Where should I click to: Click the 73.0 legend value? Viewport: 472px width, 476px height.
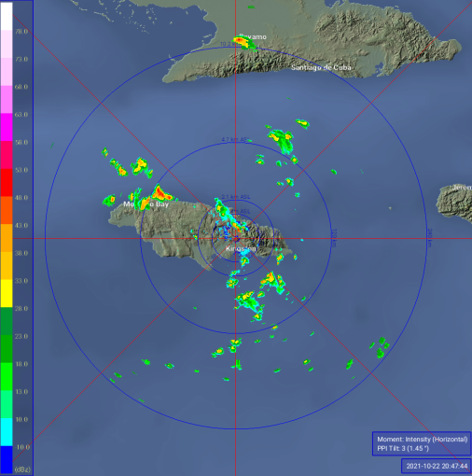pos(21,59)
